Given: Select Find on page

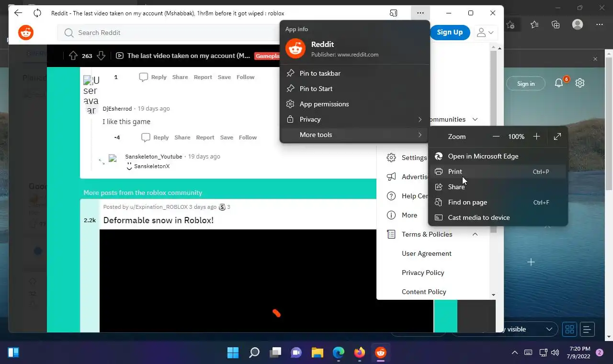Looking at the screenshot, I should tap(498, 202).
